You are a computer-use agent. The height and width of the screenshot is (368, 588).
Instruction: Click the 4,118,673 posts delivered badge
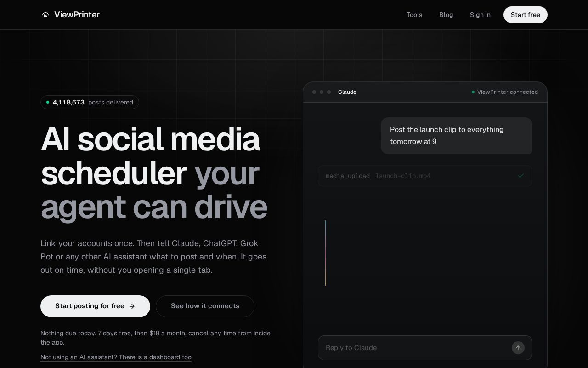tap(90, 102)
